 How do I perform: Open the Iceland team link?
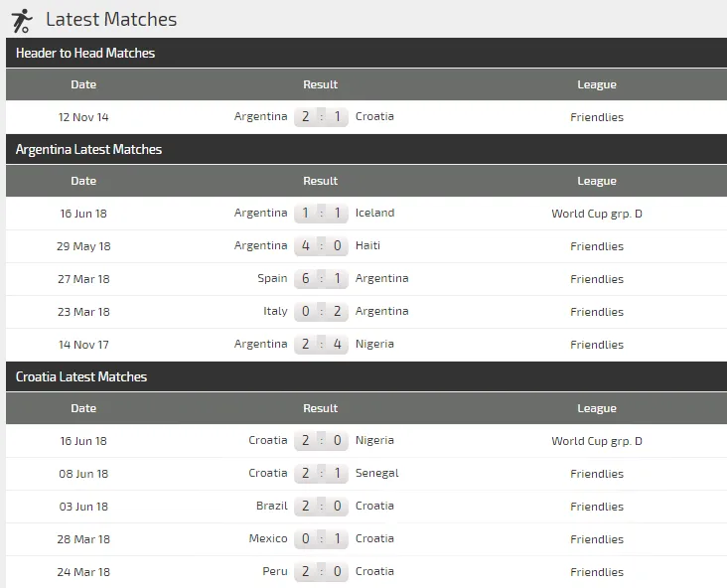(374, 213)
